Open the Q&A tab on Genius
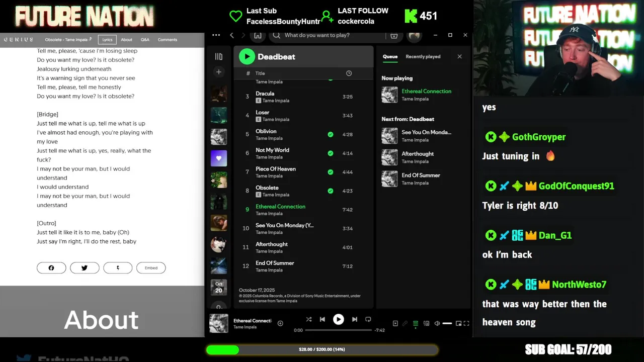This screenshot has width=644, height=362. coord(145,40)
